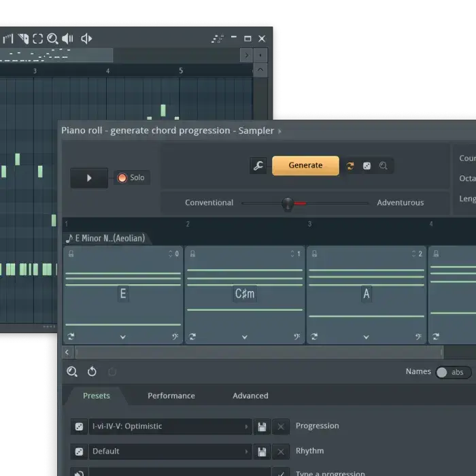The height and width of the screenshot is (476, 476).
Task: Open the Default rhythm dropdown
Action: 170,452
